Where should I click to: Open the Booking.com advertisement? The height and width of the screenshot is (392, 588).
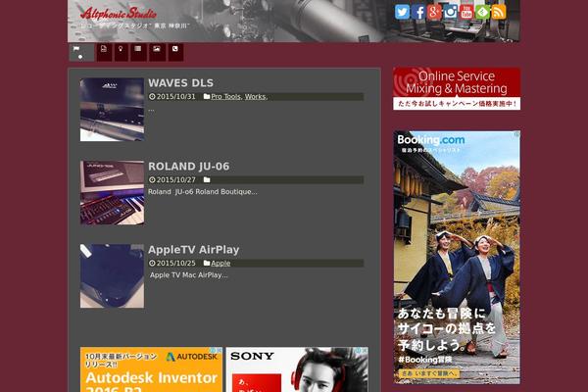(x=457, y=257)
